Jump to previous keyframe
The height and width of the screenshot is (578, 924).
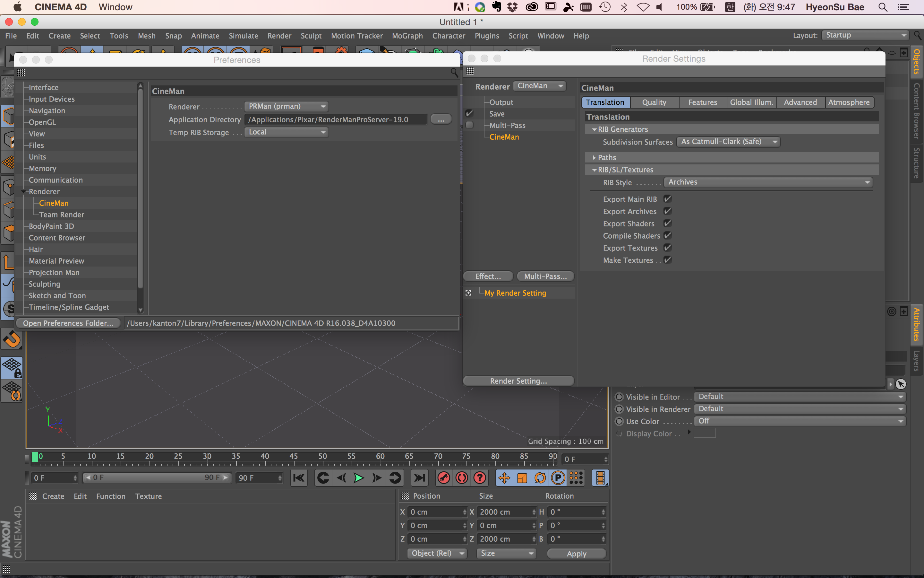323,478
